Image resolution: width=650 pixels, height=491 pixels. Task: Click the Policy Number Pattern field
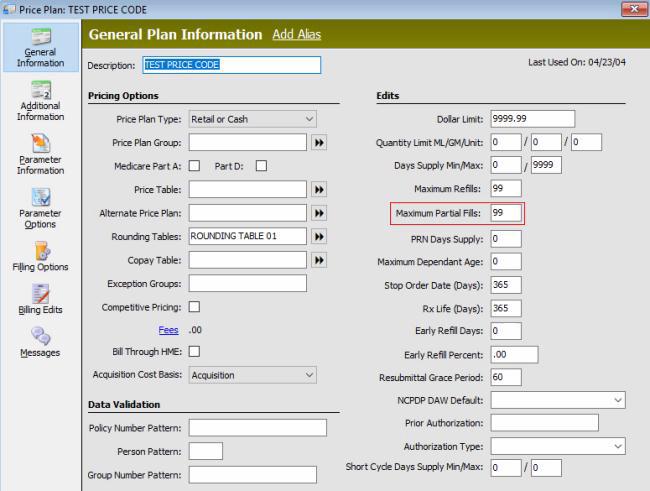click(x=258, y=428)
